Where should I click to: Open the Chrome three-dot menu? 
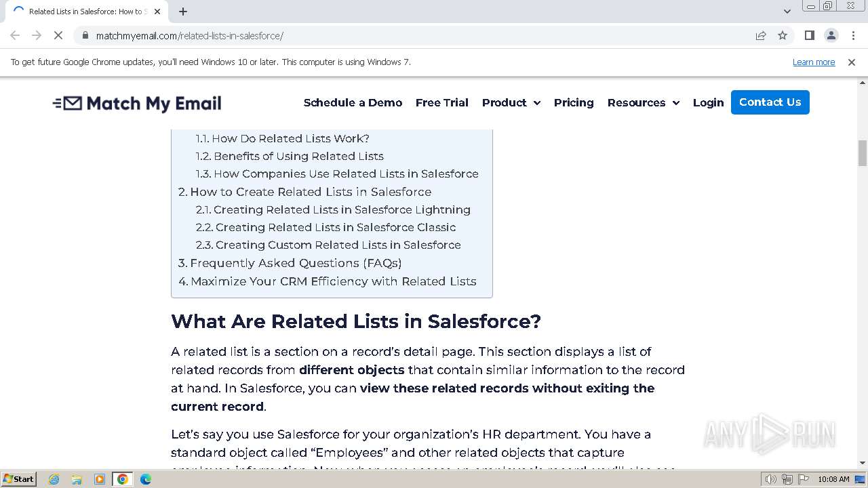853,35
